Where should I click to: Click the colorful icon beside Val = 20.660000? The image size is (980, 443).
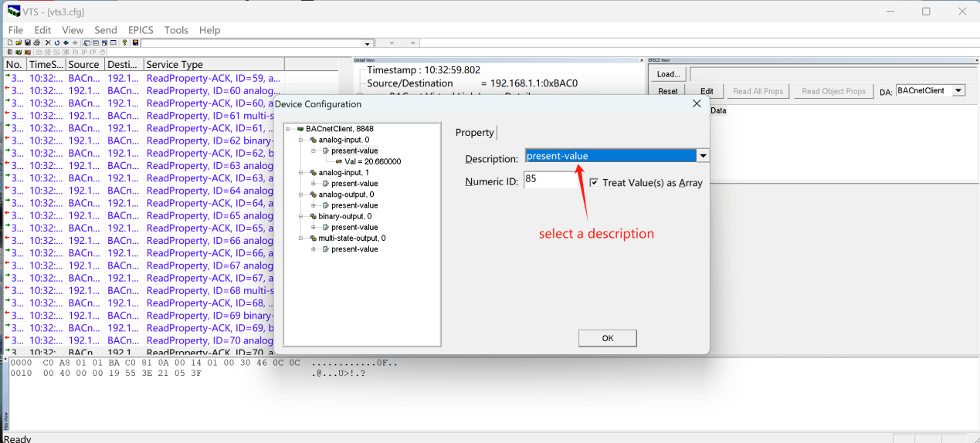pyautogui.click(x=339, y=161)
